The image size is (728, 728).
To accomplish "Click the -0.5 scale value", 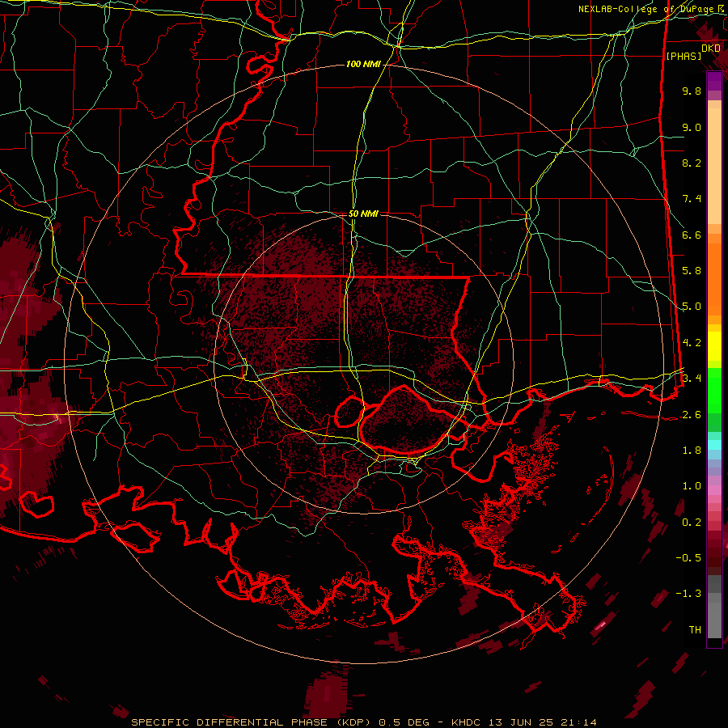I will coord(688,558).
